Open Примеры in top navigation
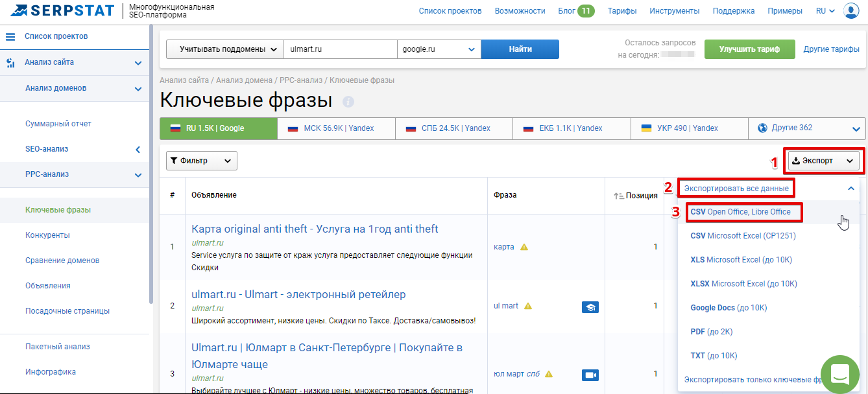The height and width of the screenshot is (394, 868). point(785,11)
